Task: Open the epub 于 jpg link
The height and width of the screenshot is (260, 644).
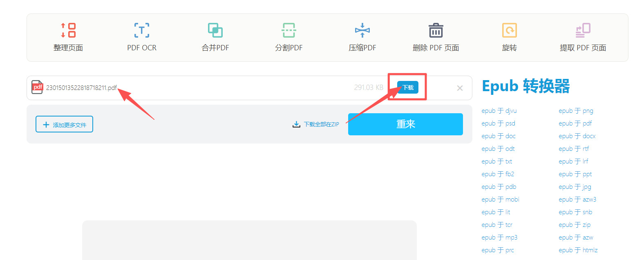Action: 575,187
